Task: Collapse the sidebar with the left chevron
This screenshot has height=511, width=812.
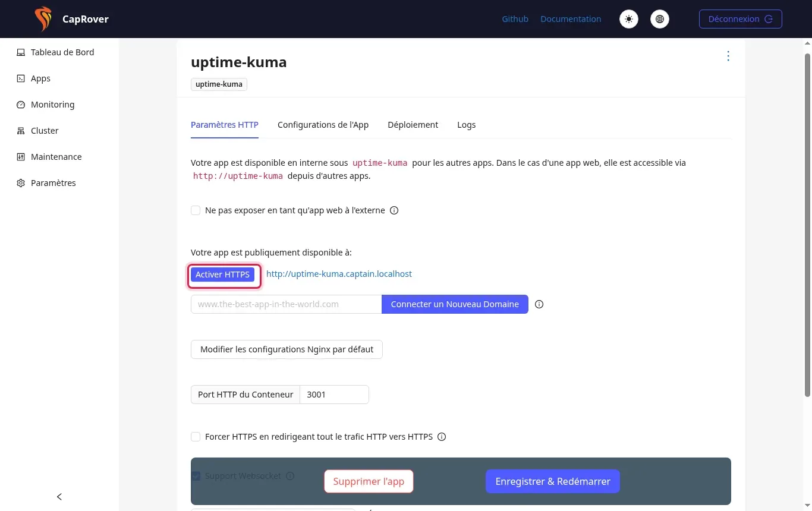Action: tap(59, 497)
